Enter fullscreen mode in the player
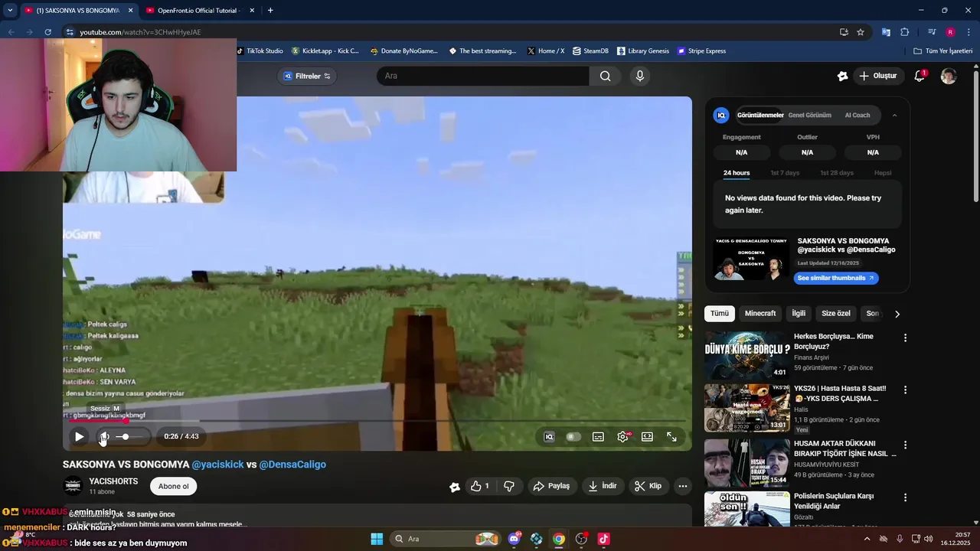This screenshot has width=980, height=551. 671,436
